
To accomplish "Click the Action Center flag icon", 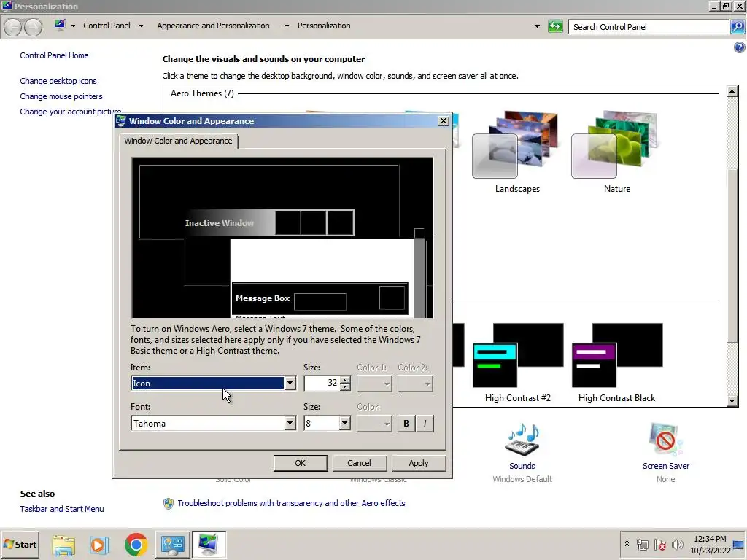I will click(x=659, y=544).
